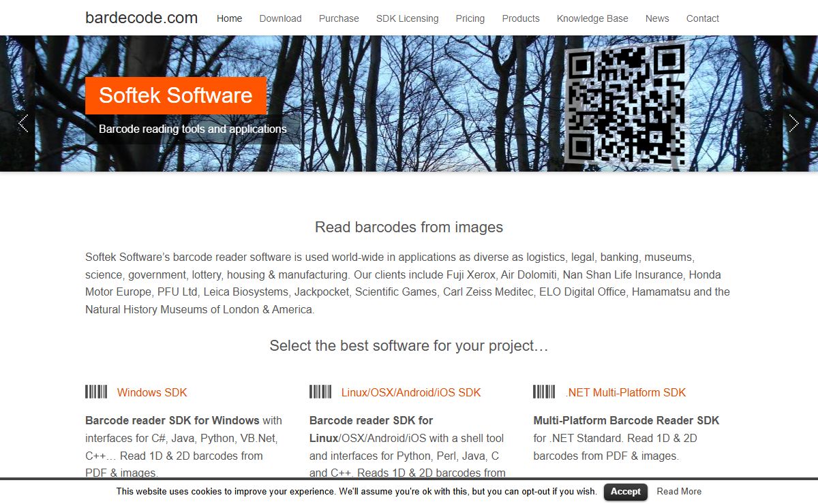This screenshot has height=504, width=818.
Task: Click 'Barcode reading tools and applications' caption
Action: (x=193, y=129)
